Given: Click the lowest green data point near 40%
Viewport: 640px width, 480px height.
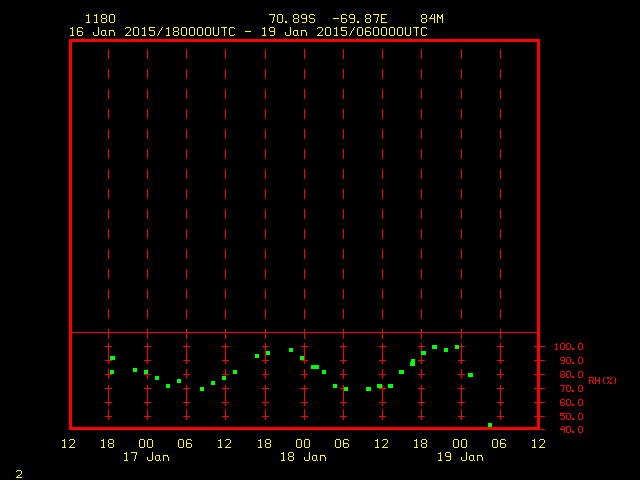Looking at the screenshot, I should coord(490,425).
